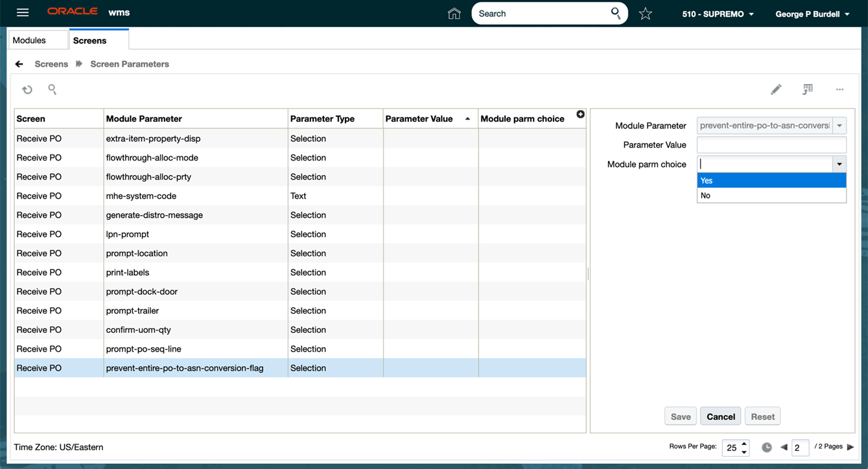Viewport: 868px width, 469px height.
Task: Select the prompt-po-seq-line row
Action: 300,349
